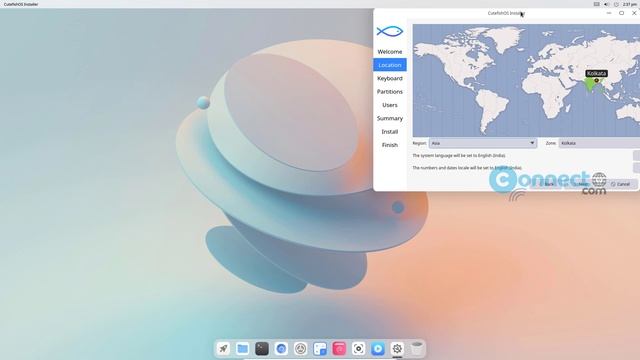Image resolution: width=640 pixels, height=360 pixels.
Task: Click the keyboard indicator icon in top bar
Action: point(596,4)
